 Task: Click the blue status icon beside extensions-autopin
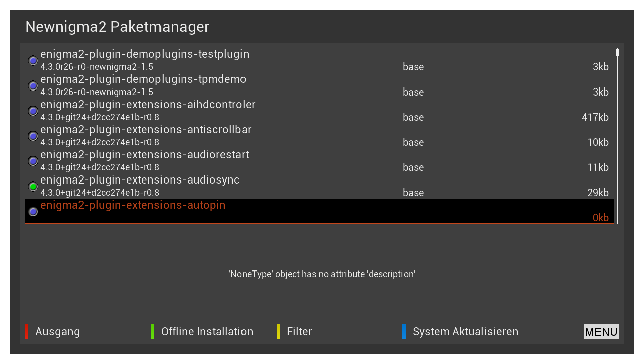point(33,212)
